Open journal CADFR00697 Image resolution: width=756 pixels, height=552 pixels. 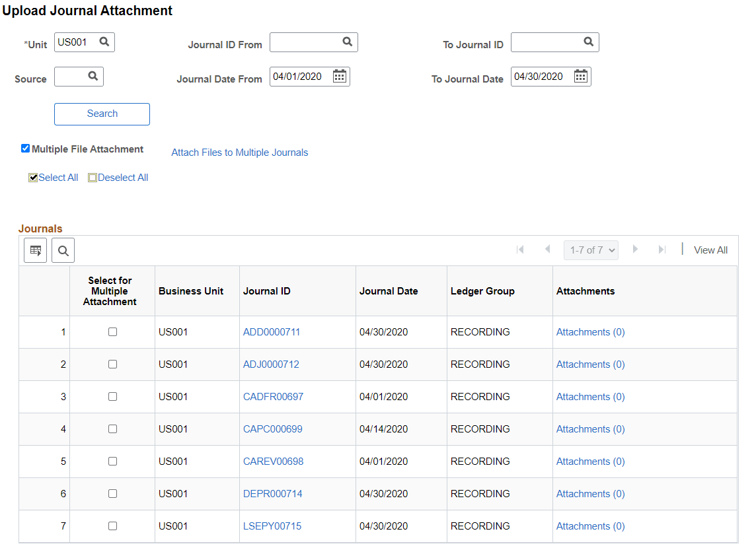pos(273,396)
